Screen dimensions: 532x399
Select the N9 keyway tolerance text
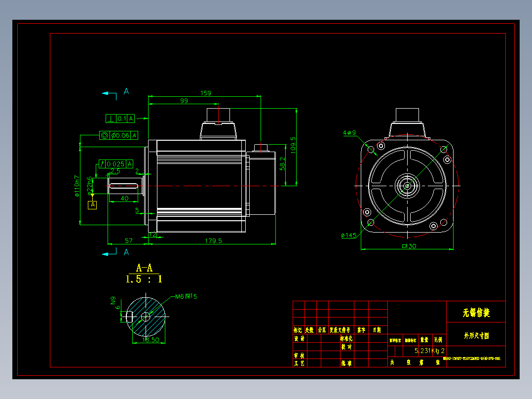pyautogui.click(x=113, y=300)
